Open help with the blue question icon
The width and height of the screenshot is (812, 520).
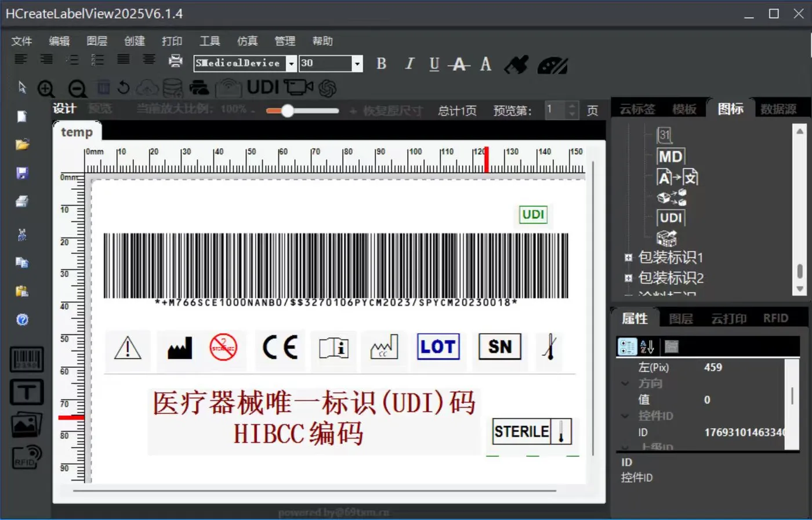(22, 319)
